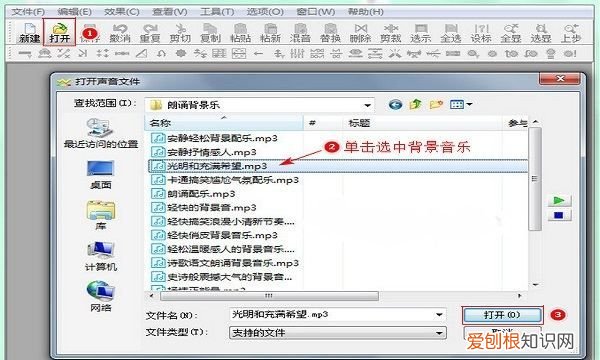This screenshot has width=600, height=360.
Task: Click the 替换 (Replace) toolbar icon
Action: 331,33
